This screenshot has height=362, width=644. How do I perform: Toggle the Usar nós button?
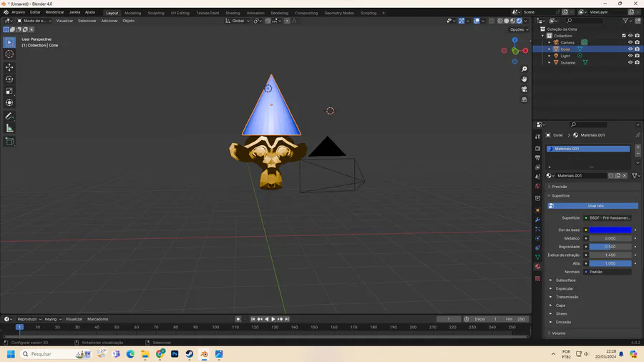593,205
